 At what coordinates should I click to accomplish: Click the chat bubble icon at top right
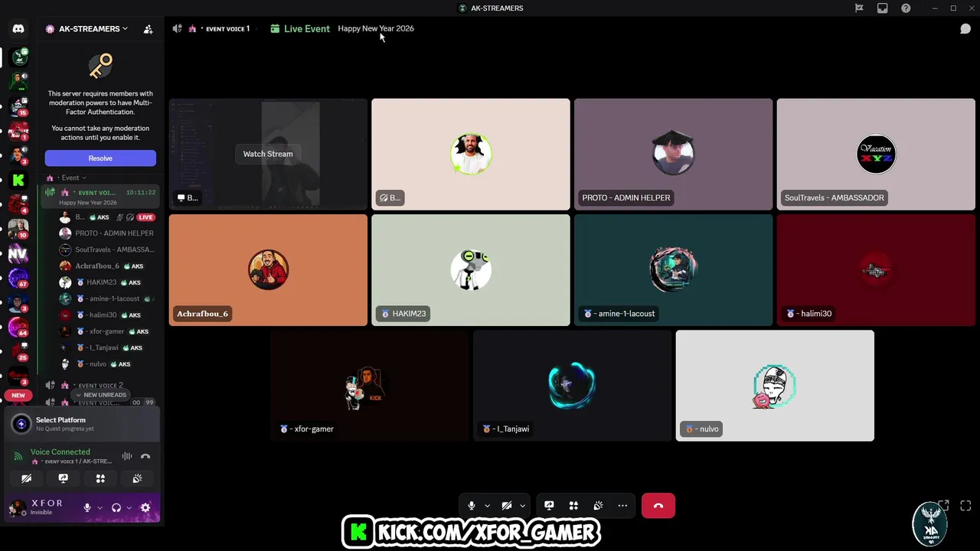pos(965,29)
